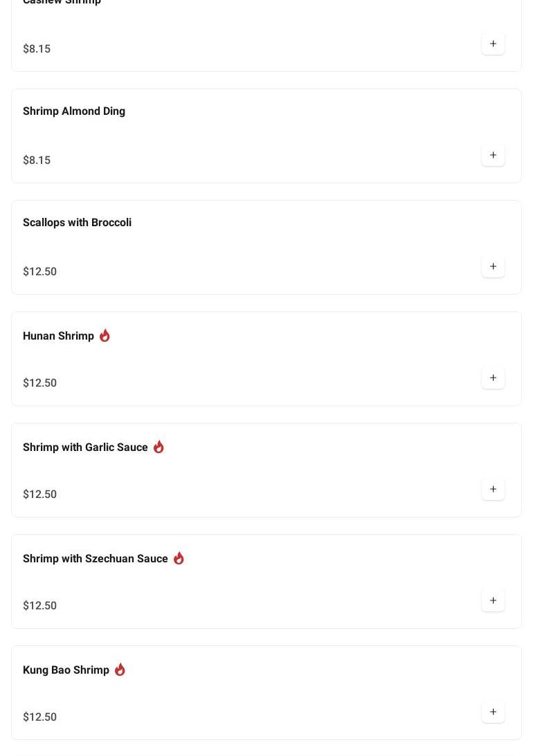Add Shrimp with Garlic Sauce to cart
The height and width of the screenshot is (756, 533).
(x=493, y=490)
